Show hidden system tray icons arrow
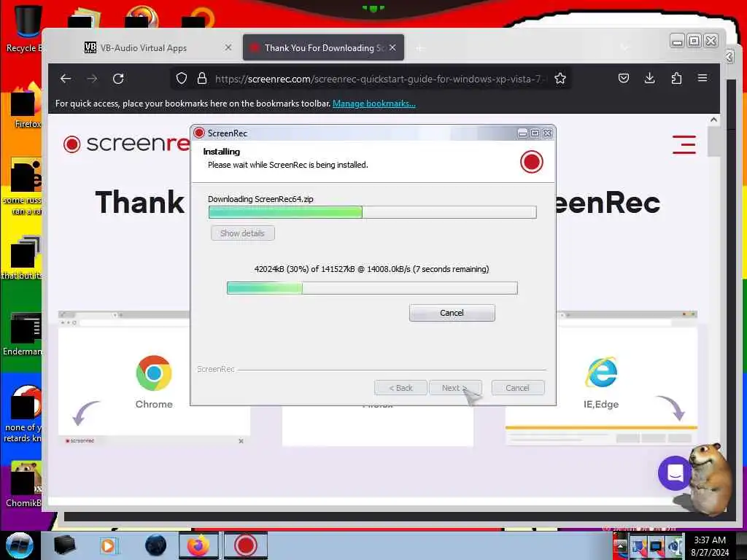This screenshot has width=747, height=560. point(620,545)
